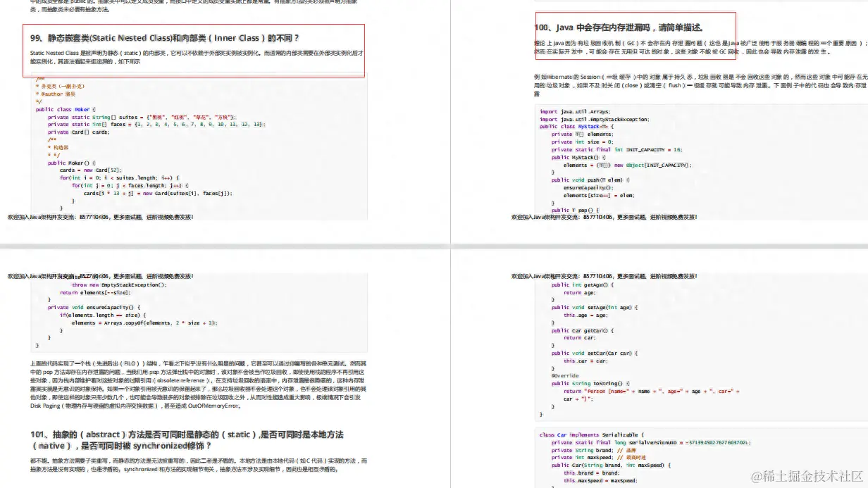Click the answer paragraph starting '都不能。抽象方法需要子类重写'
868x488 pixels.
coord(199,464)
